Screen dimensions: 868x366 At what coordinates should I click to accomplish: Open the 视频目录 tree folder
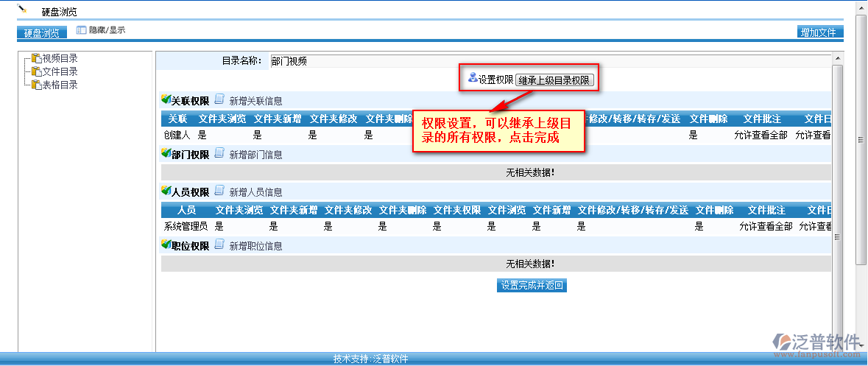click(59, 58)
